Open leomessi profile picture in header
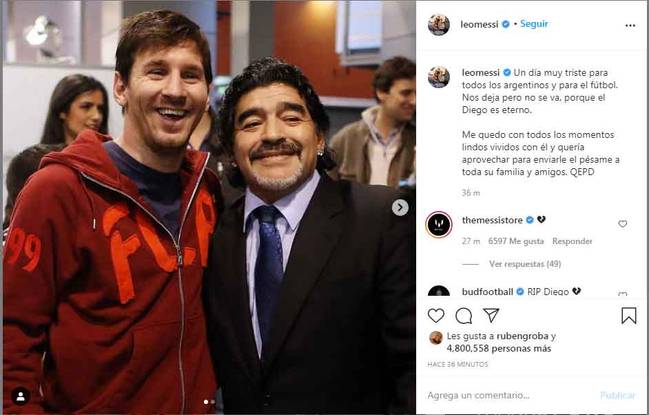The image size is (649, 415). click(x=438, y=25)
